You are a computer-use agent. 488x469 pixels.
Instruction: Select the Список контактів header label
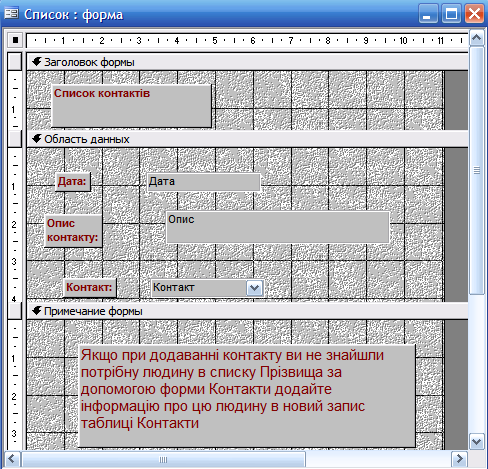coord(132,106)
